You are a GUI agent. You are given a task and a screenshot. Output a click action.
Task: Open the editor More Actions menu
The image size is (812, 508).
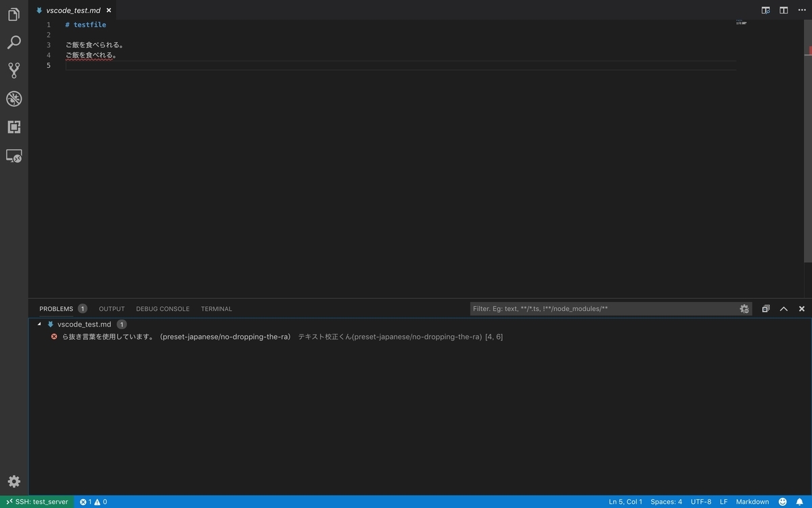tap(802, 10)
